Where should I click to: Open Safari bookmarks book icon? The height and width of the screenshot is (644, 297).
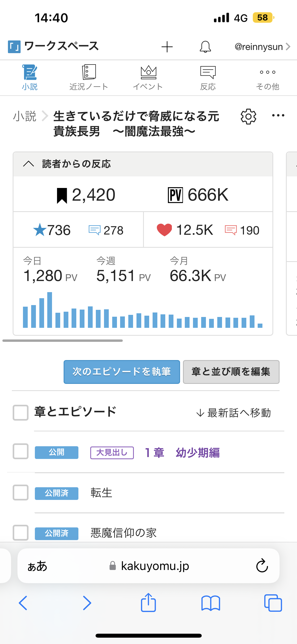click(210, 603)
